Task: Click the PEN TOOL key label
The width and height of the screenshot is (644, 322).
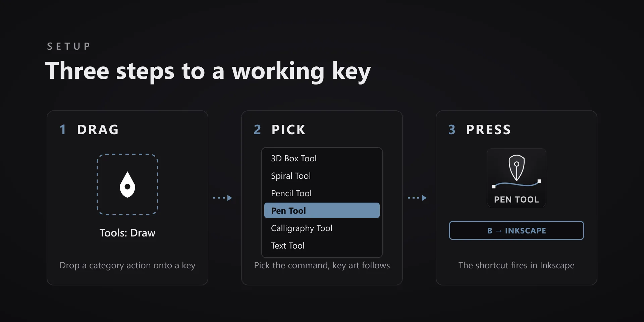Action: [x=517, y=200]
